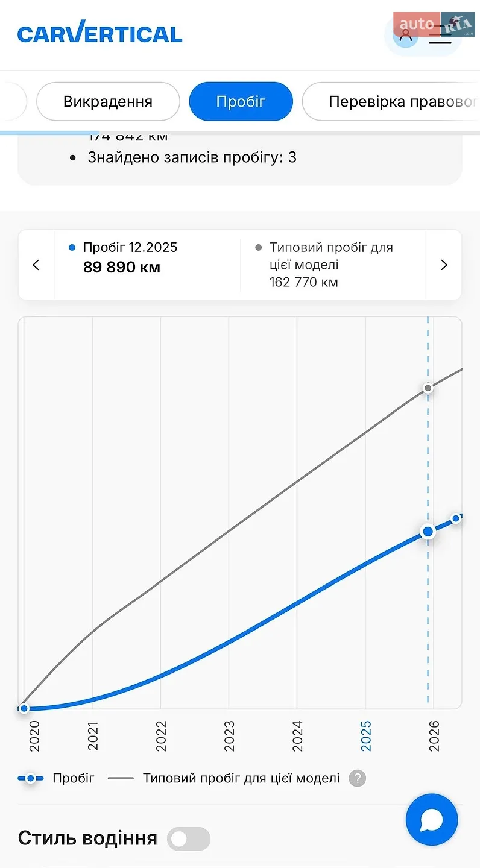
Task: Toggle Типовий пробіг для цієї моделі legend
Action: coord(224,778)
